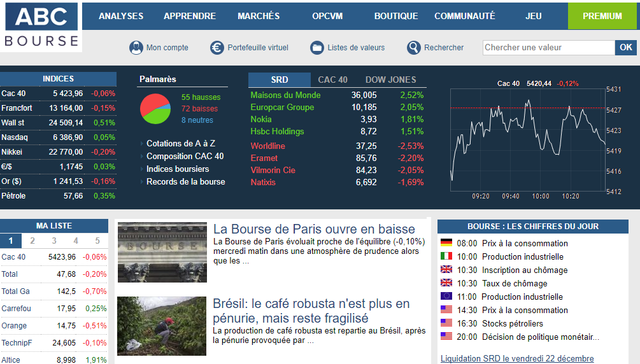Click the US flag beside Stocks pétroliers

(x=446, y=323)
